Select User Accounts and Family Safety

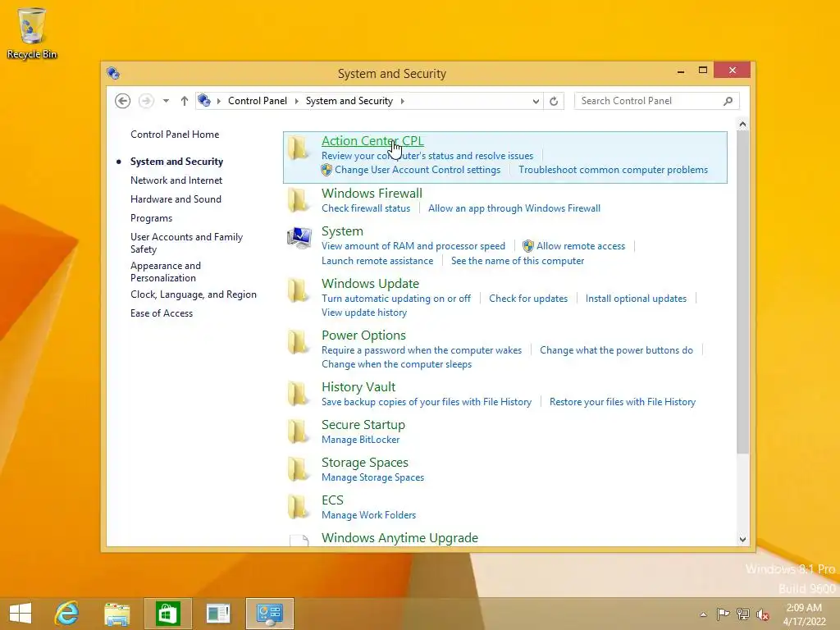(186, 243)
